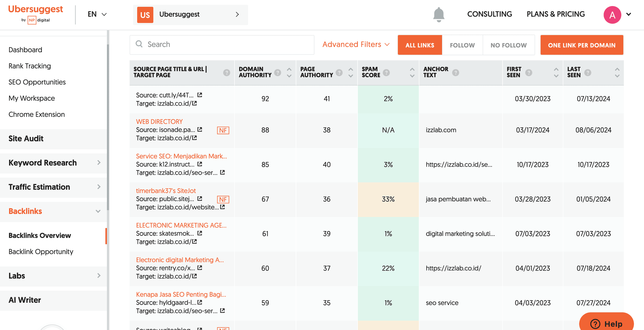Open the notifications bell
Image resolution: width=644 pixels, height=330 pixels.
(x=439, y=15)
